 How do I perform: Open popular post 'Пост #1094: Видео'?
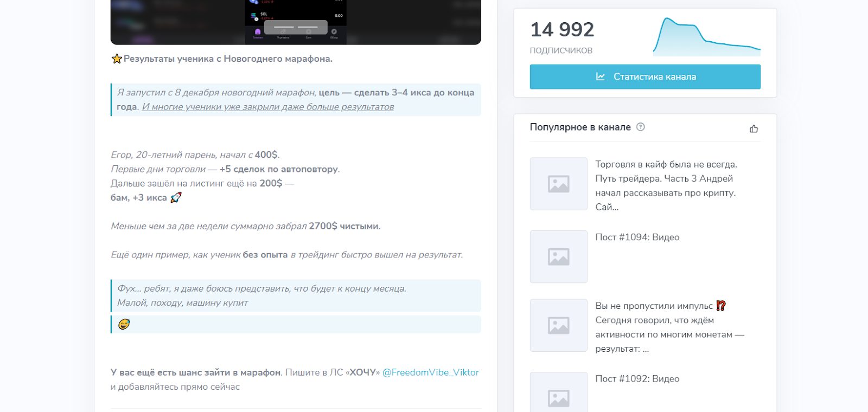coord(637,237)
